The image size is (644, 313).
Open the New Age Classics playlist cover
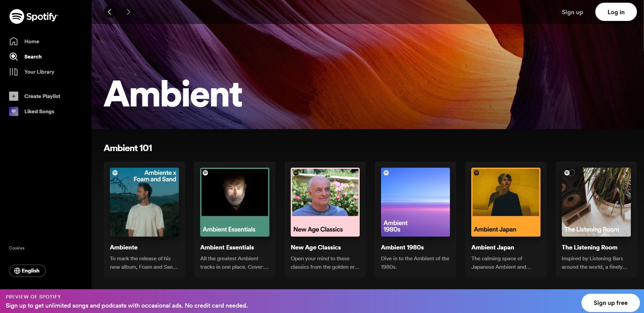point(325,202)
